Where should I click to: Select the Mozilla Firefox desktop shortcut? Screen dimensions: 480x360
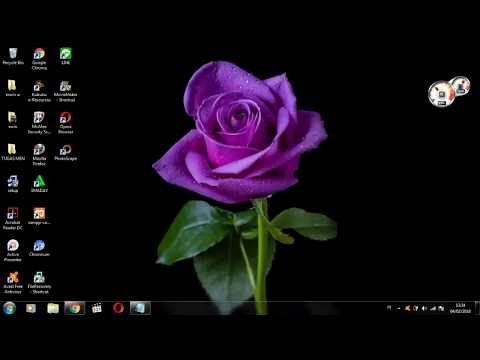[39, 155]
